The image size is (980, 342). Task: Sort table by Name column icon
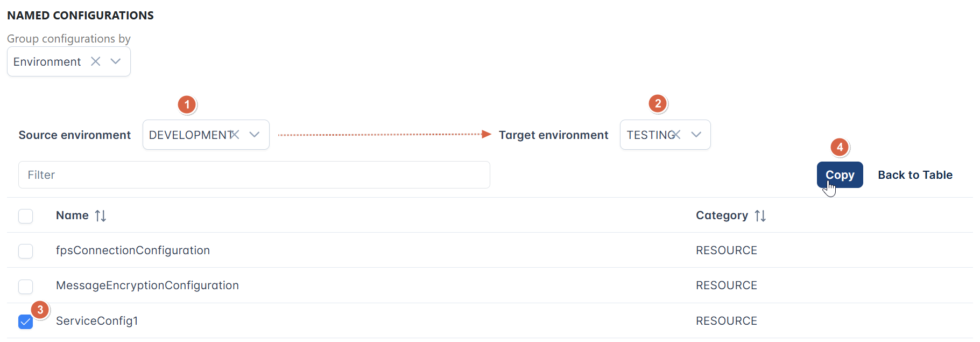click(101, 215)
